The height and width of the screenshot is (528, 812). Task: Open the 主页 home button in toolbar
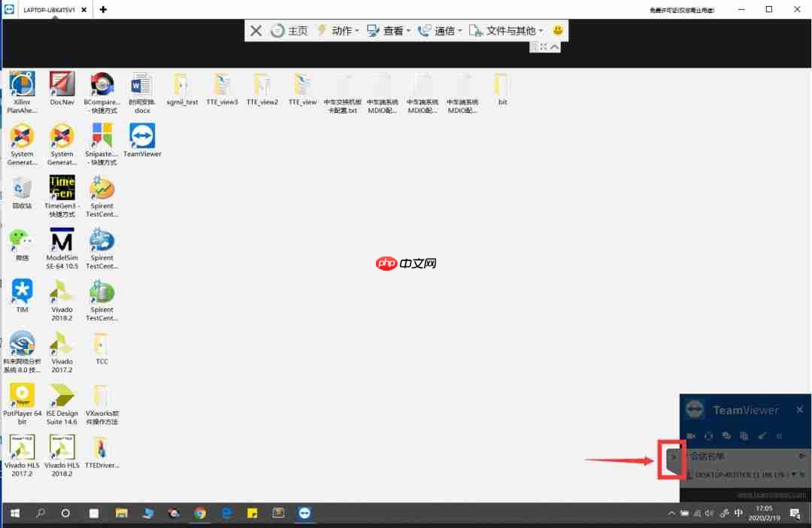(x=289, y=31)
